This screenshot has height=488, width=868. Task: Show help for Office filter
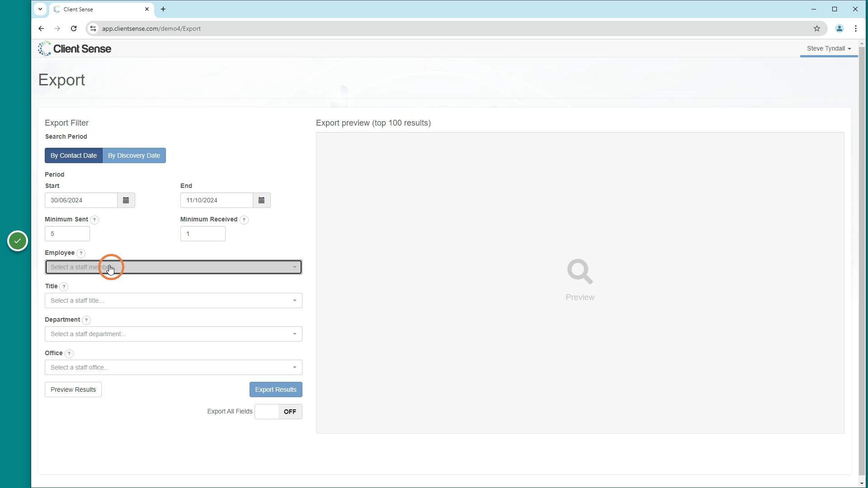point(69,354)
